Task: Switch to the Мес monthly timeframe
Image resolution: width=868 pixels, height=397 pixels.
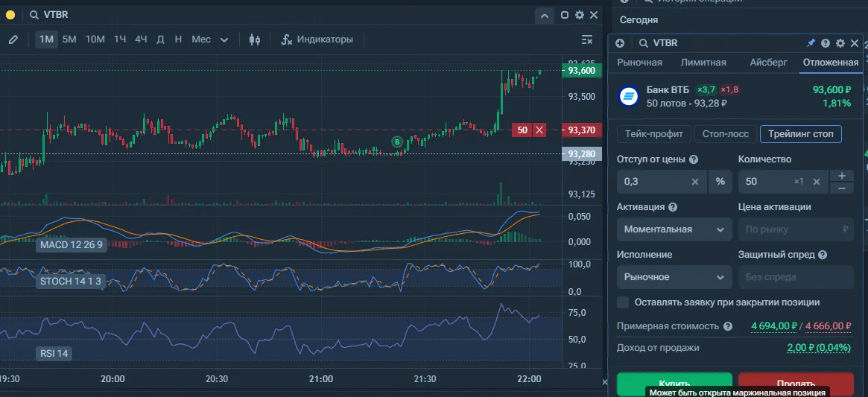Action: [201, 39]
